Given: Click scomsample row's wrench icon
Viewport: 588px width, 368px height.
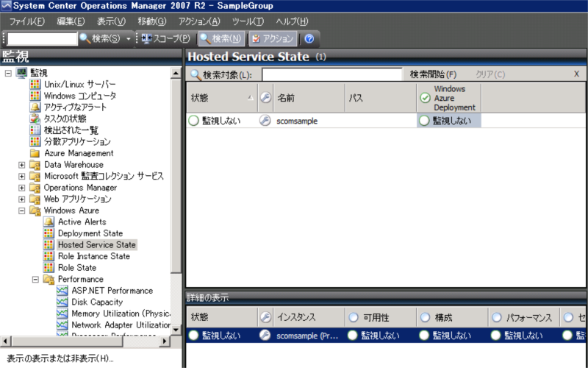Looking at the screenshot, I should pos(265,121).
